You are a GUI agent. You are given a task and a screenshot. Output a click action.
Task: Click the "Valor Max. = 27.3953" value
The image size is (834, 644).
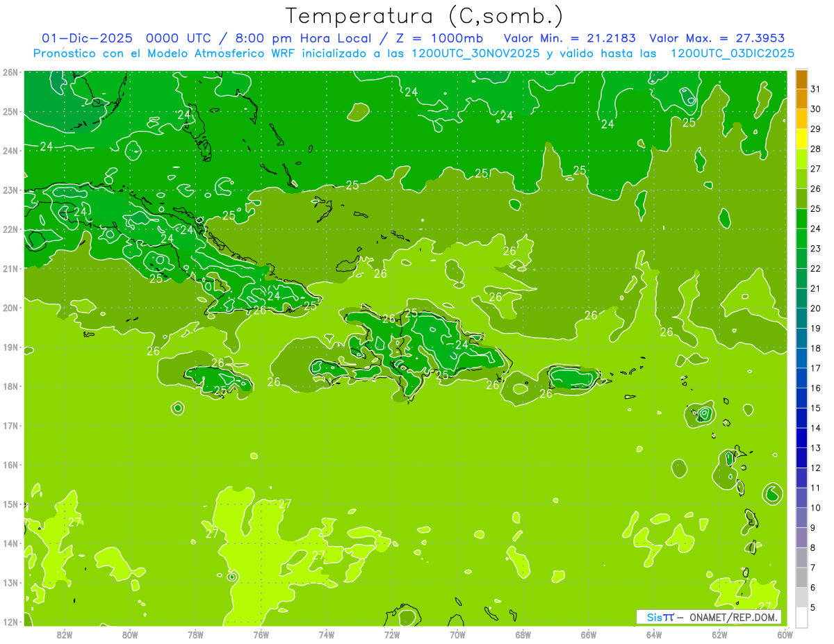click(x=719, y=38)
